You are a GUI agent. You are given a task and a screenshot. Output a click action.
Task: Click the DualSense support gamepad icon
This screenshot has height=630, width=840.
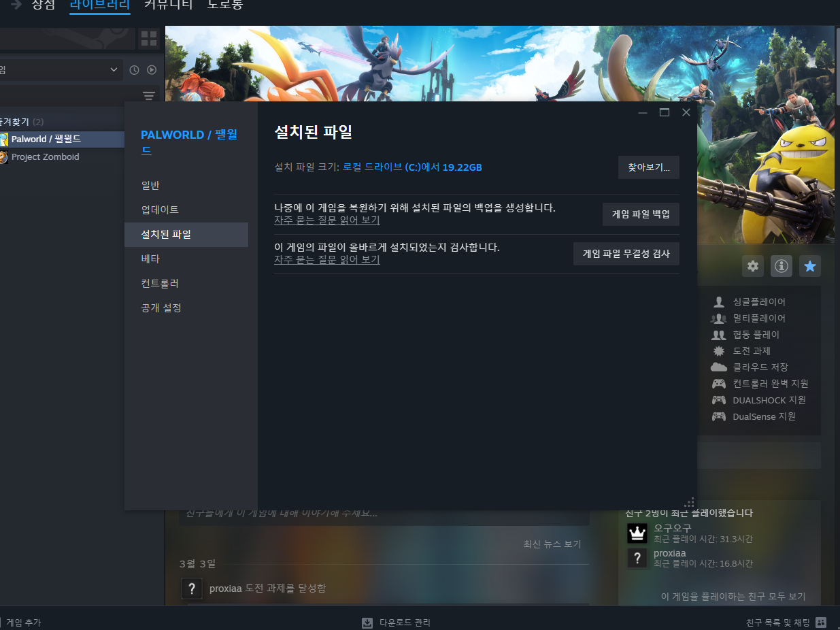(719, 416)
